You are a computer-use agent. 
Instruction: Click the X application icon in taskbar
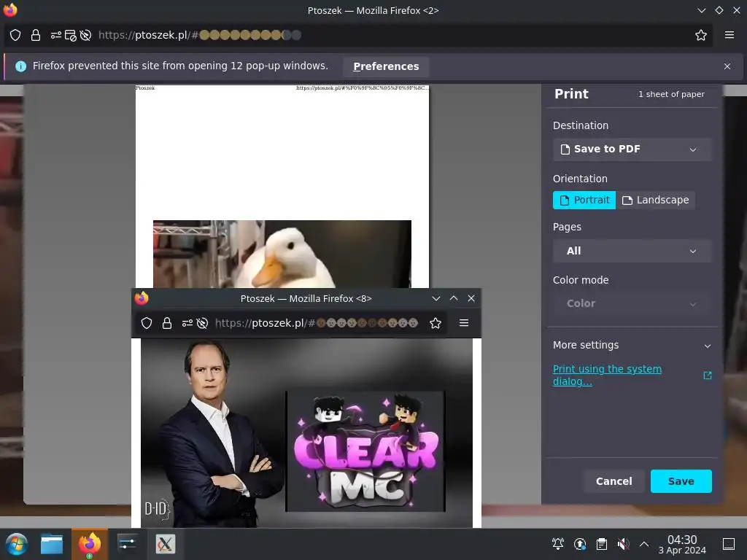(x=166, y=544)
